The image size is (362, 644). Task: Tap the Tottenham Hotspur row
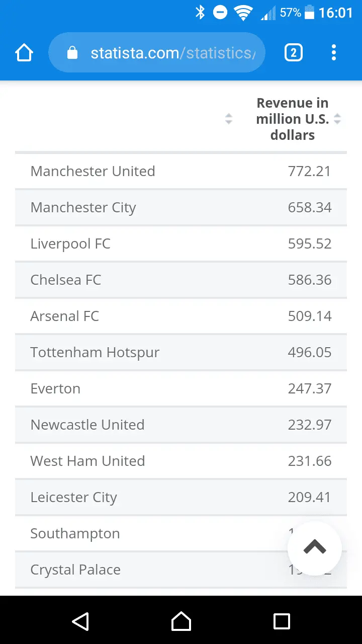181,353
